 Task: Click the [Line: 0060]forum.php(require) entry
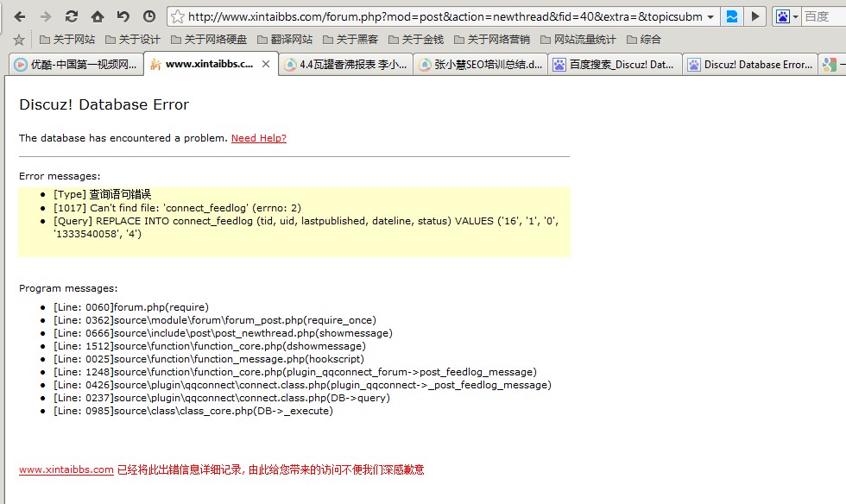pos(131,307)
